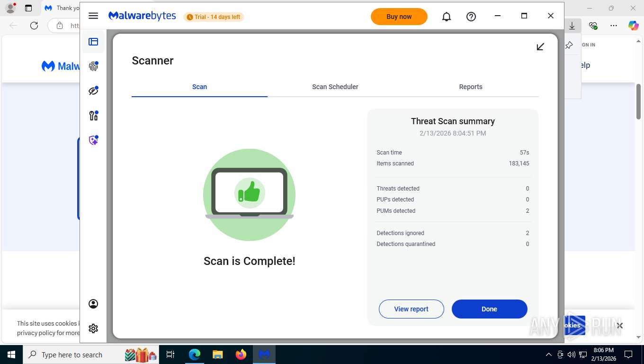Refresh the Edge browser page

34,26
